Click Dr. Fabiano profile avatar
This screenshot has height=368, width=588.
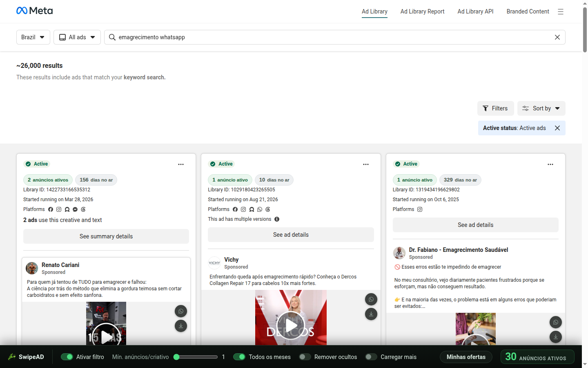click(x=399, y=253)
